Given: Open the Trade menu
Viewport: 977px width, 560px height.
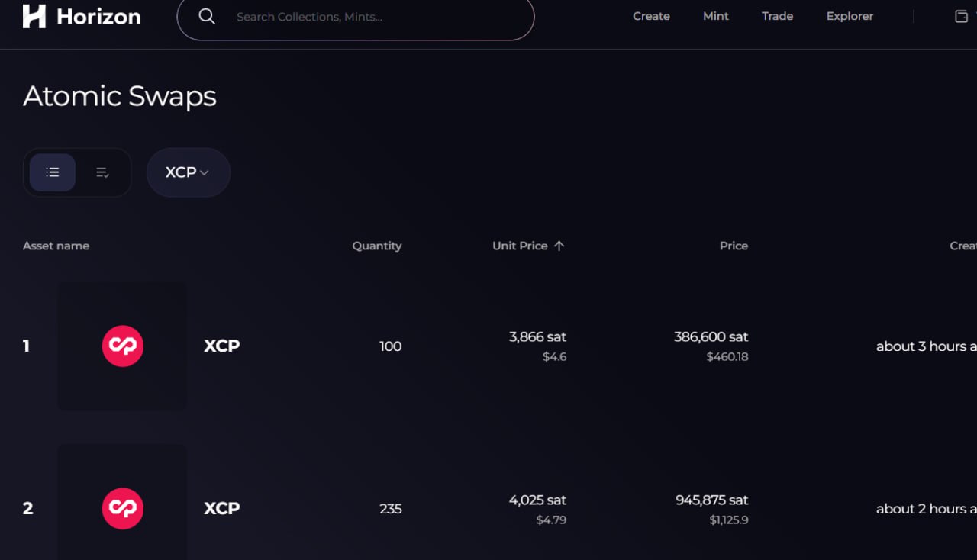Looking at the screenshot, I should [x=777, y=16].
